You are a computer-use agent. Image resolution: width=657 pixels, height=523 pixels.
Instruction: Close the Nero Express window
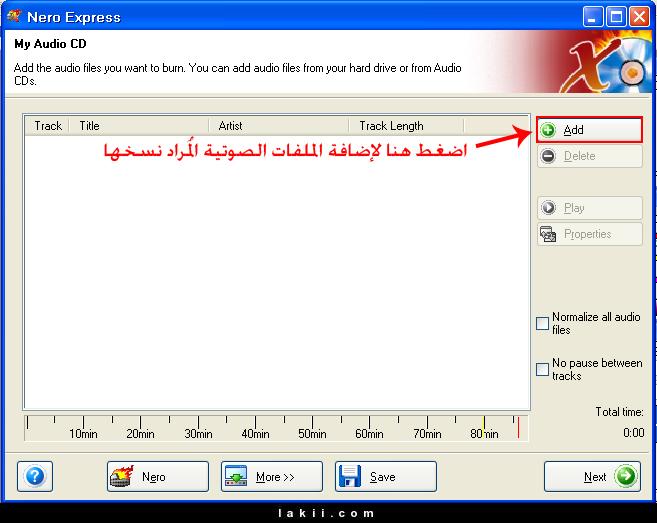tap(640, 17)
